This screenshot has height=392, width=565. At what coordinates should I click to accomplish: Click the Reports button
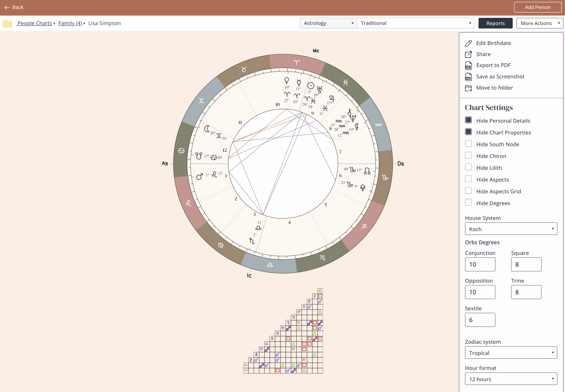495,23
